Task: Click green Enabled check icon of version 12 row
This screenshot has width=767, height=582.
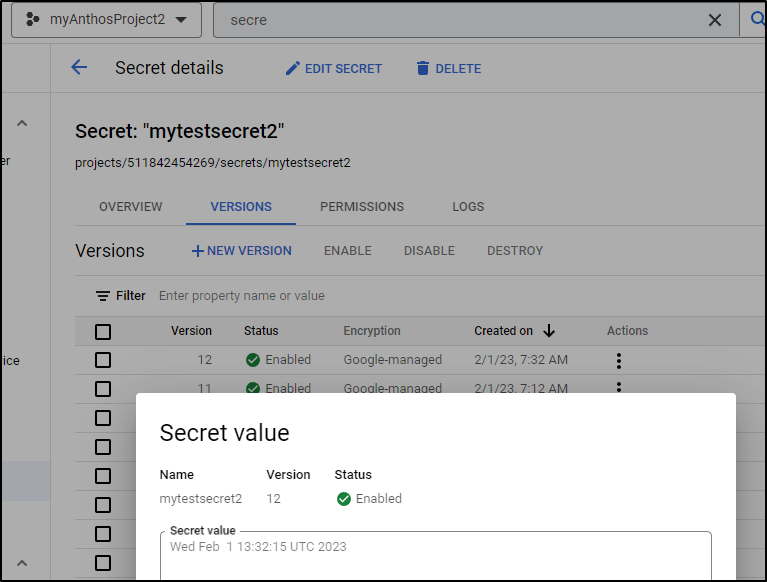Action: pos(253,360)
